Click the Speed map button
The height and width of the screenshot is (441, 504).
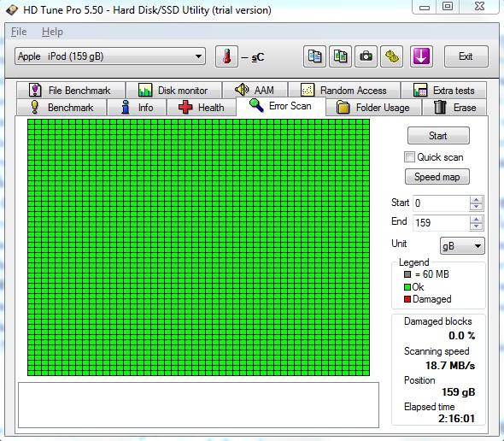coord(437,177)
